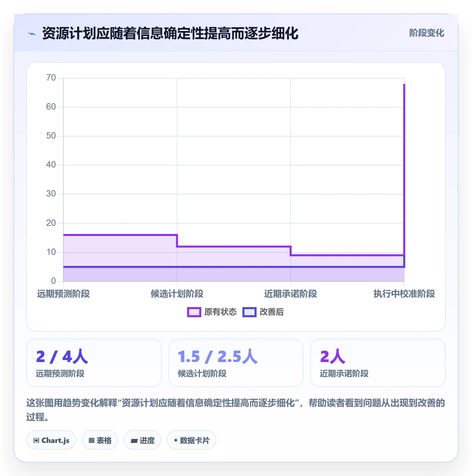Click the 原有状态 legend label
472x476 pixels.
pos(220,312)
